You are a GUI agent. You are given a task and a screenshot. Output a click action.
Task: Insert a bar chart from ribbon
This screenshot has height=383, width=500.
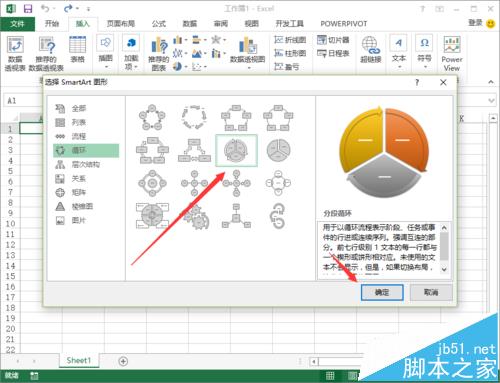tap(197, 40)
